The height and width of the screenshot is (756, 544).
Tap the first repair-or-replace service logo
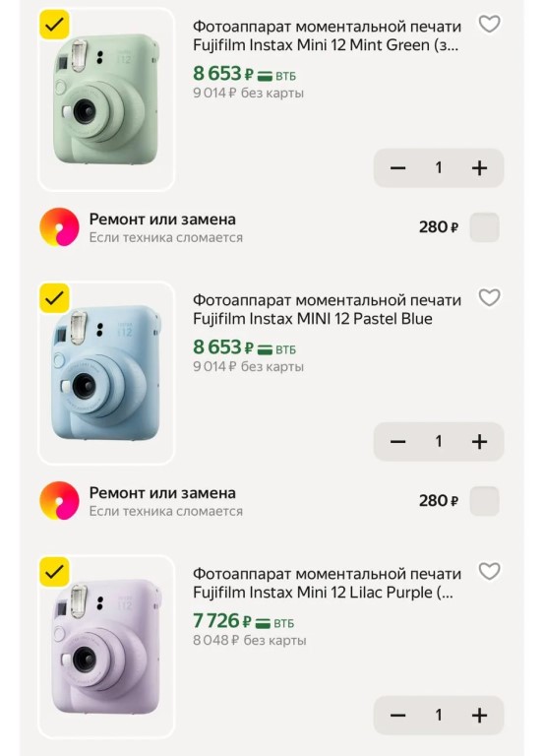coord(59,227)
